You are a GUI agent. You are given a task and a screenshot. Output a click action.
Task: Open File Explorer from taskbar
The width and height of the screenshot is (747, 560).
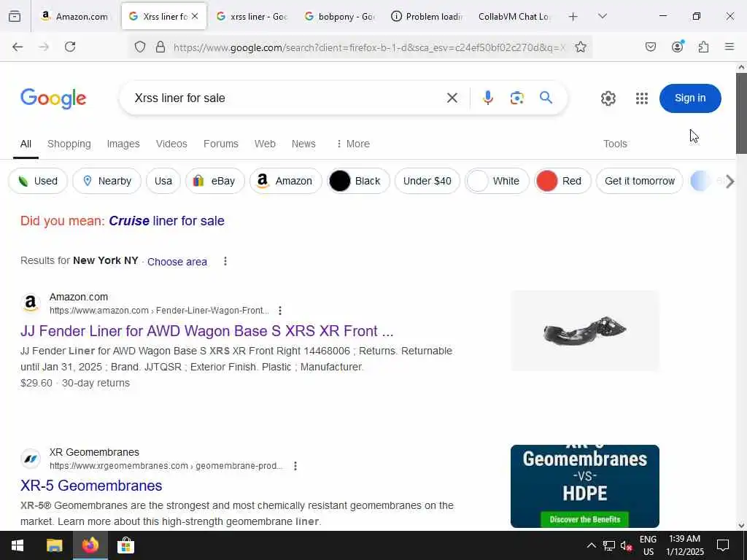pyautogui.click(x=54, y=545)
